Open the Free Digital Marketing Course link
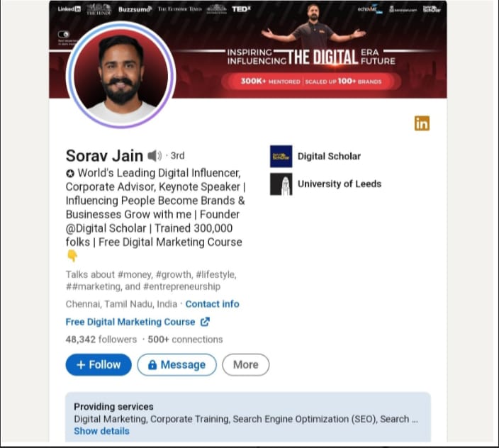This screenshot has width=499, height=448. [x=130, y=322]
